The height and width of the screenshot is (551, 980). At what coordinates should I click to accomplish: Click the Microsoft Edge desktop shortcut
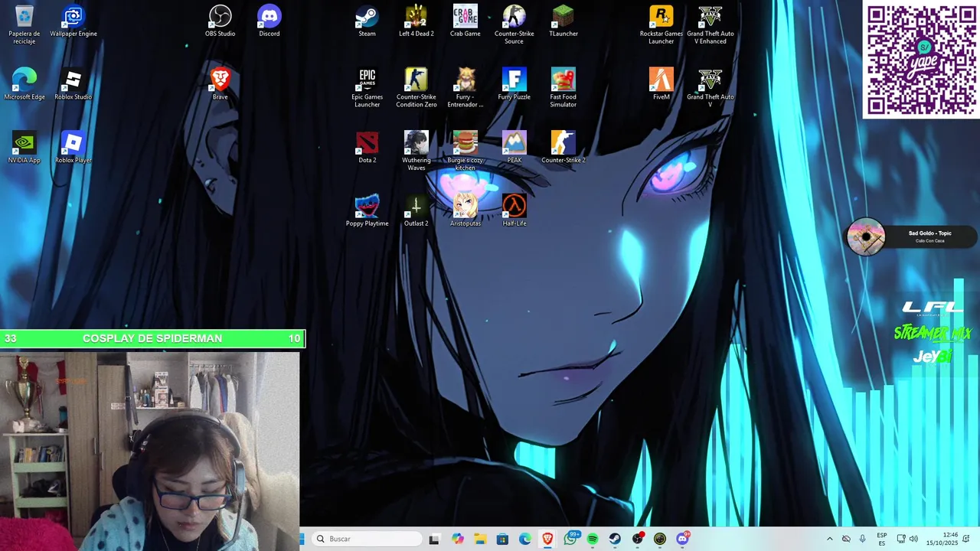24,84
